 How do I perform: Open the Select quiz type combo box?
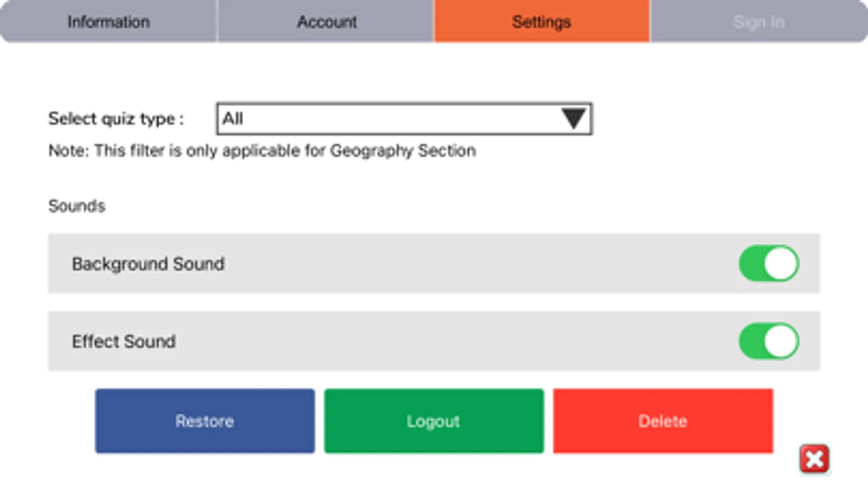tap(403, 118)
